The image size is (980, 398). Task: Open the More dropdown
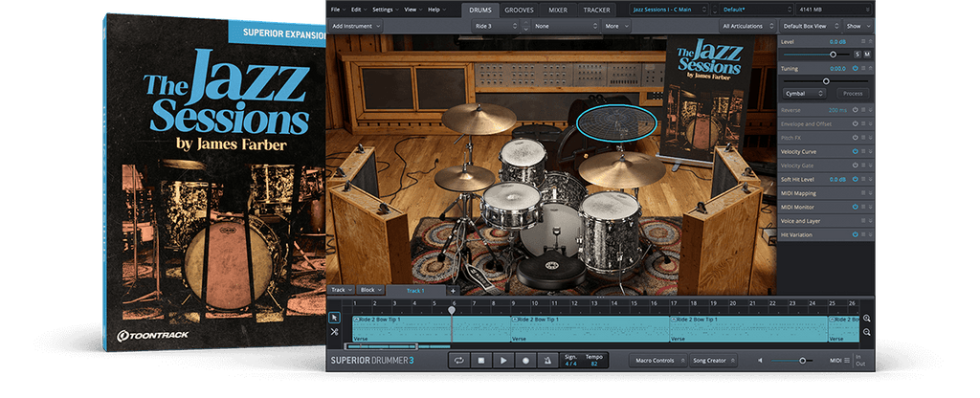(616, 26)
